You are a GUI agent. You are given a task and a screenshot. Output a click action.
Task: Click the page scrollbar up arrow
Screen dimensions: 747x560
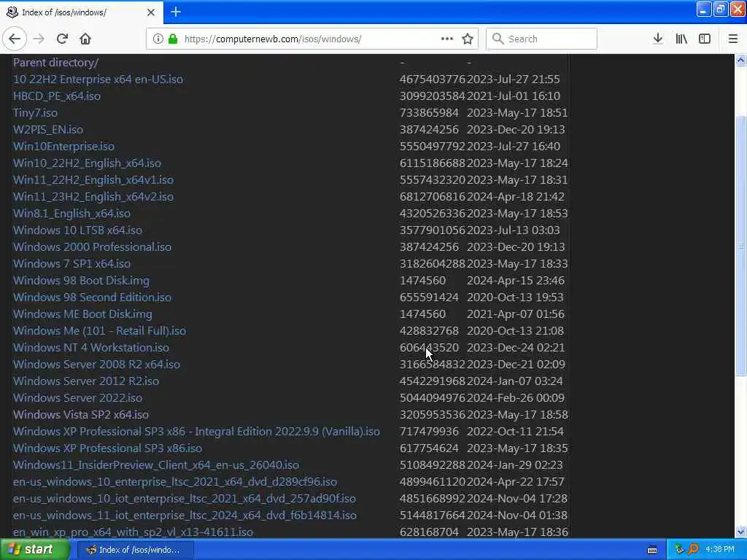740,60
